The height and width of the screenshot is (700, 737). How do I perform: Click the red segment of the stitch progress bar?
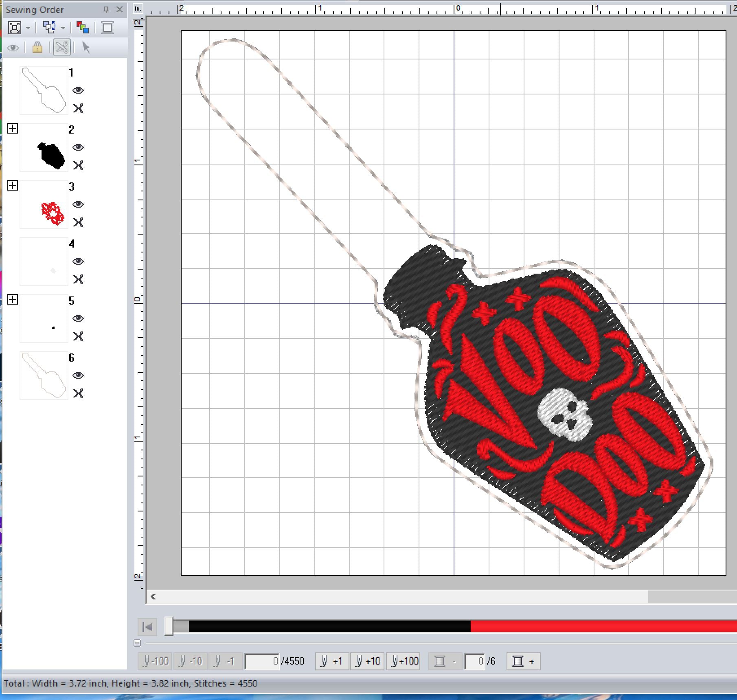click(603, 626)
